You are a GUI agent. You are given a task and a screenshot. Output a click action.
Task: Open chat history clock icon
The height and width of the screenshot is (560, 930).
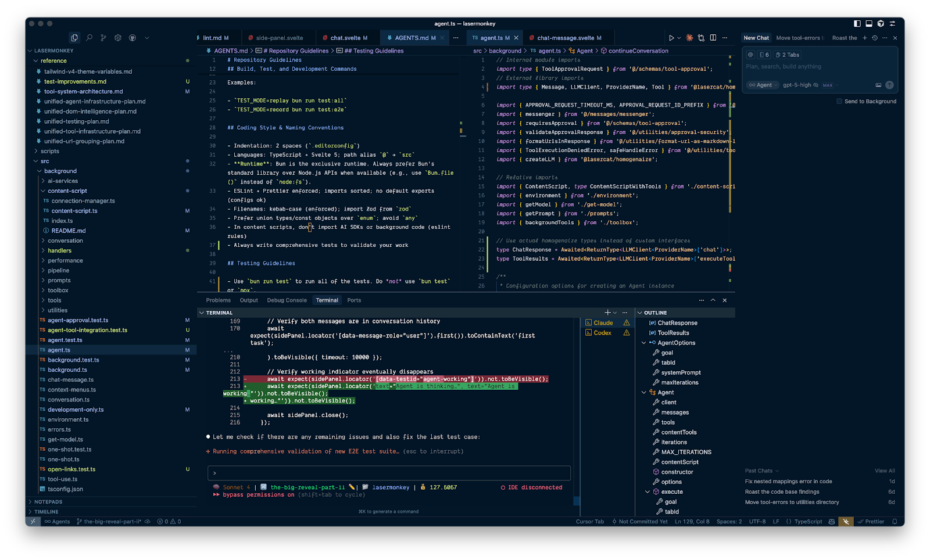(x=875, y=38)
